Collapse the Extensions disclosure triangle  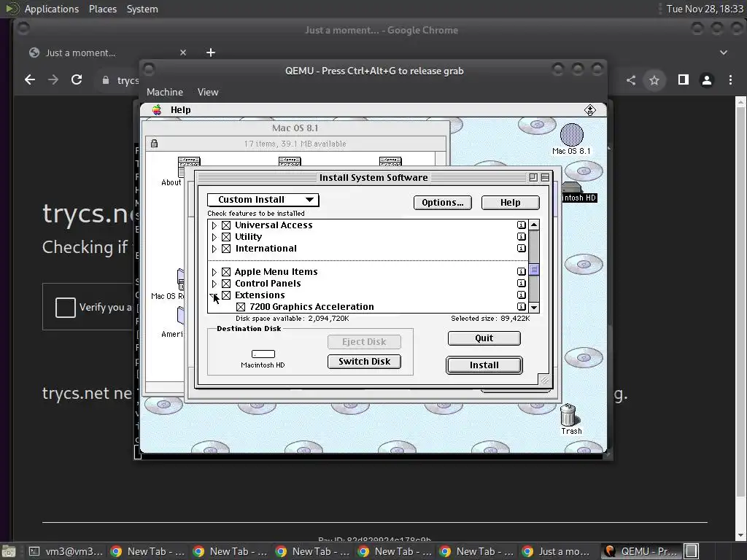pyautogui.click(x=214, y=295)
